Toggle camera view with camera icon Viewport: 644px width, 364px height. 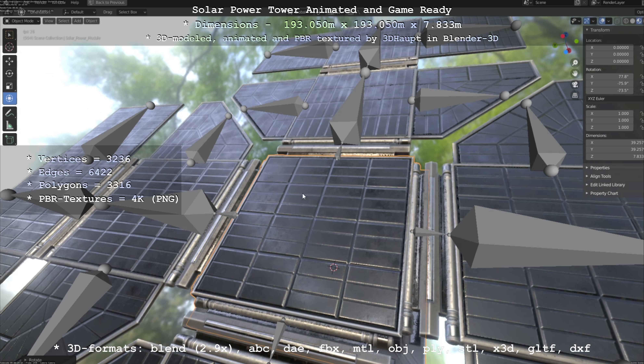[x=575, y=85]
